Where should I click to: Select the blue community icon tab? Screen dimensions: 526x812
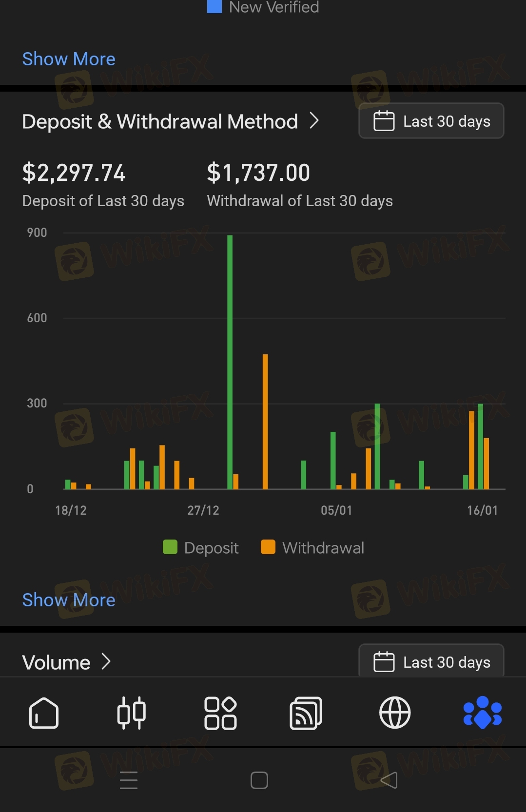click(x=483, y=713)
